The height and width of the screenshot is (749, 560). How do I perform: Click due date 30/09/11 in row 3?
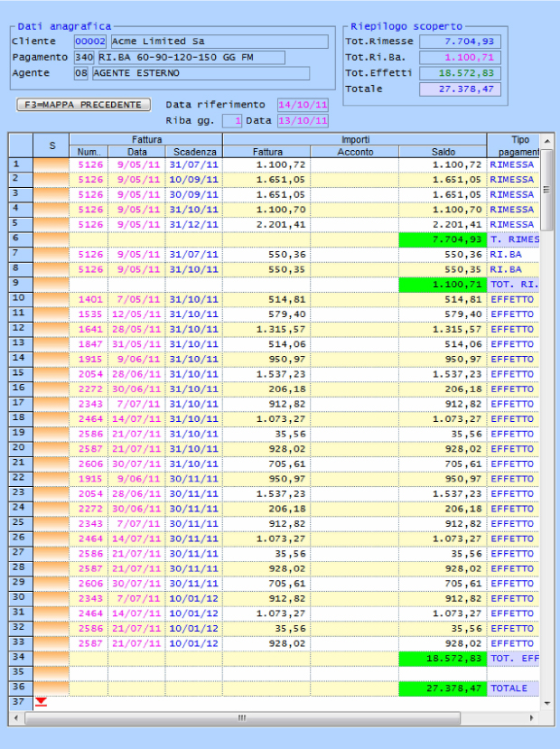coord(194,195)
